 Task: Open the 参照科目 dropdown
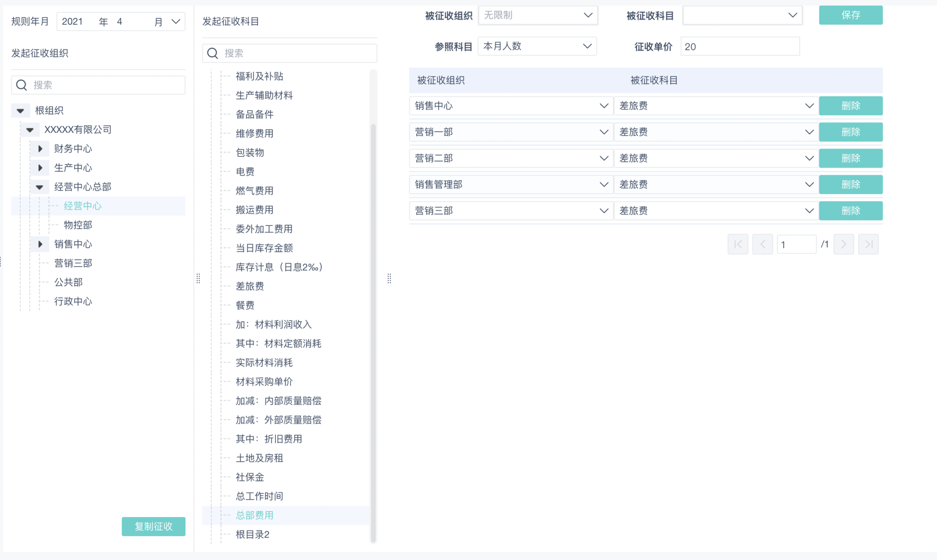click(x=587, y=46)
